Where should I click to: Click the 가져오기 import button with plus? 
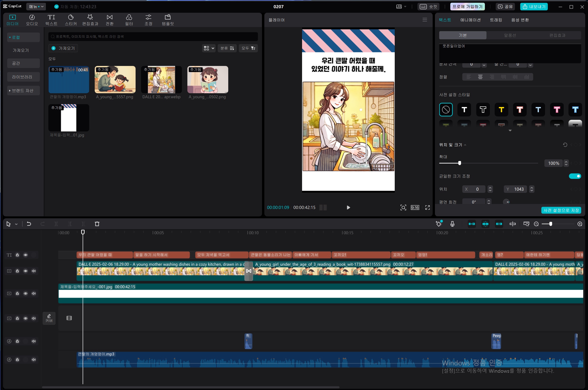[63, 48]
